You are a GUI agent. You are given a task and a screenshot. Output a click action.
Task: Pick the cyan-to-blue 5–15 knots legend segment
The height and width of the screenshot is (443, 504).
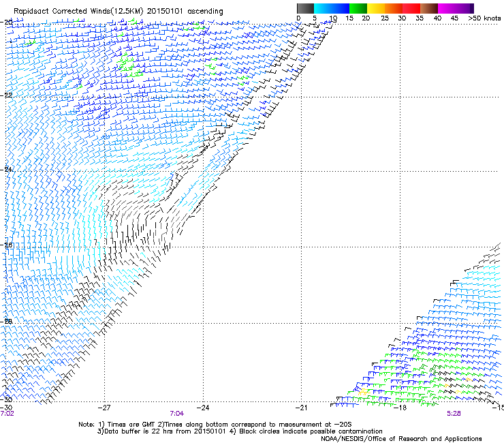[332, 8]
